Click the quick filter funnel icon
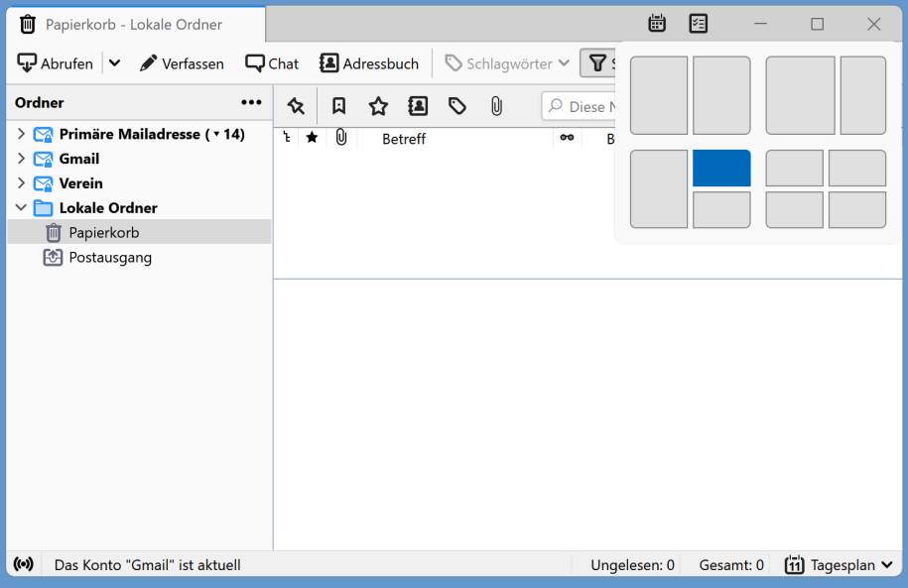This screenshot has height=588, width=908. point(596,62)
